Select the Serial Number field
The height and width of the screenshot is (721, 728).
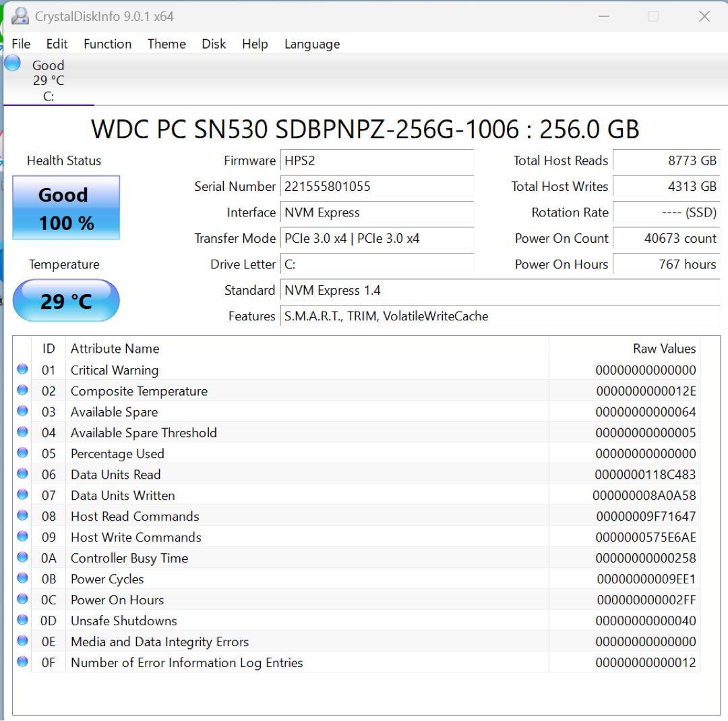tap(377, 187)
